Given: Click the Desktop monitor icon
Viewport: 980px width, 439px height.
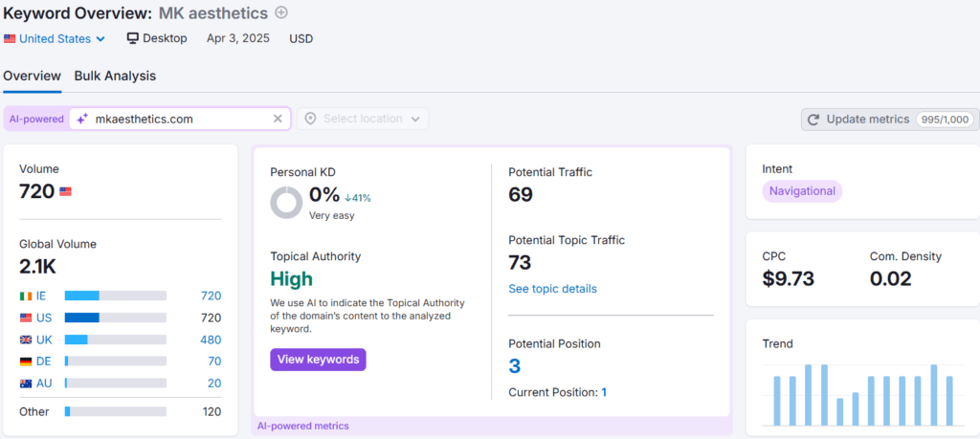Looking at the screenshot, I should click(x=132, y=38).
